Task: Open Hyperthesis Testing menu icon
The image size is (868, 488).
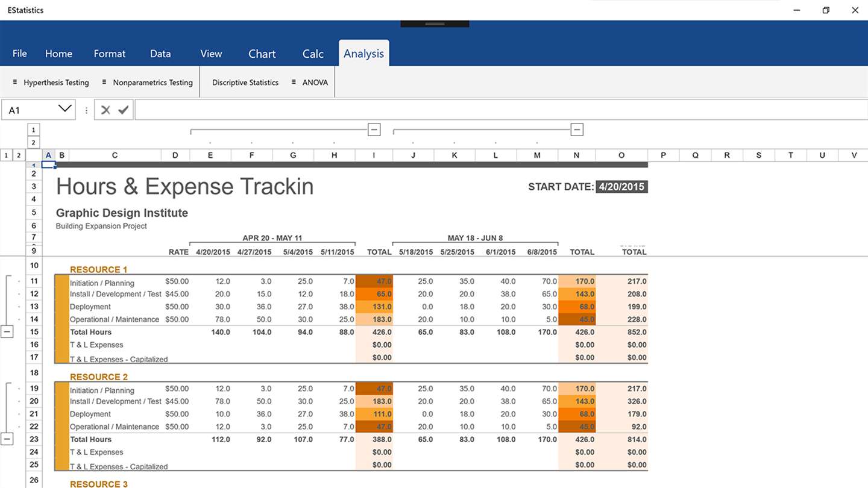Action: (15, 82)
